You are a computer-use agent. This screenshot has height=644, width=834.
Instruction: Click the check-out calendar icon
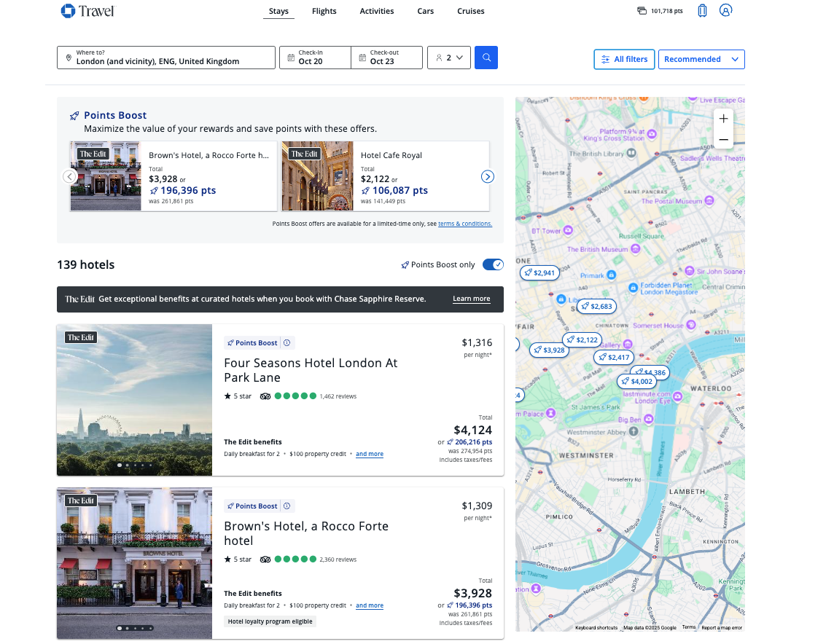click(362, 58)
